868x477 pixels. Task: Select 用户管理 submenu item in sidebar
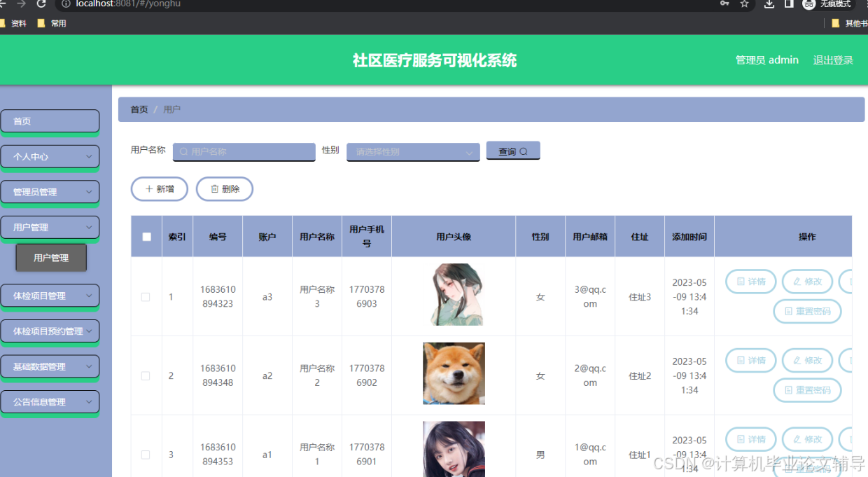51,258
